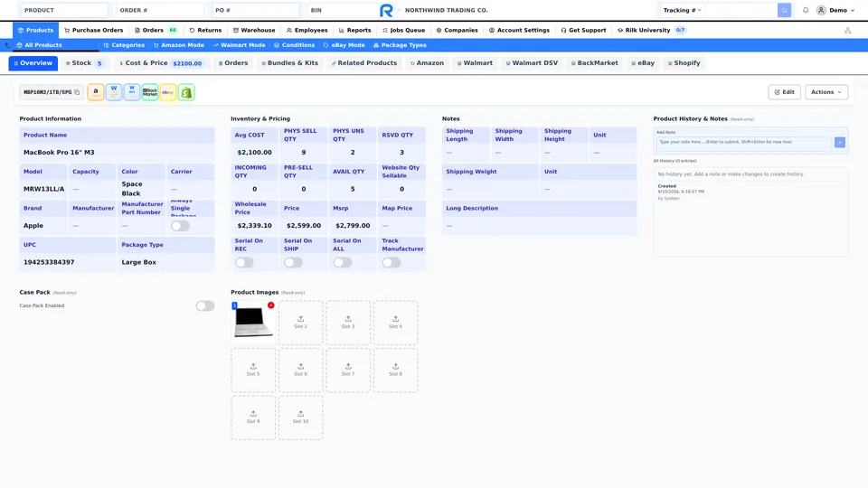868x488 pixels.
Task: Click upload icon in Slot 4
Action: (396, 319)
